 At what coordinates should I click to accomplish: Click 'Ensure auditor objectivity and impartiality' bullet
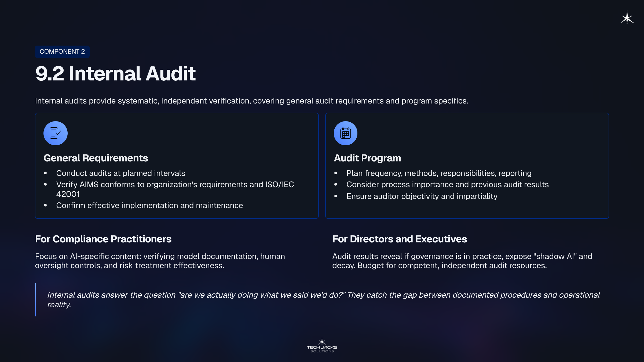point(422,196)
